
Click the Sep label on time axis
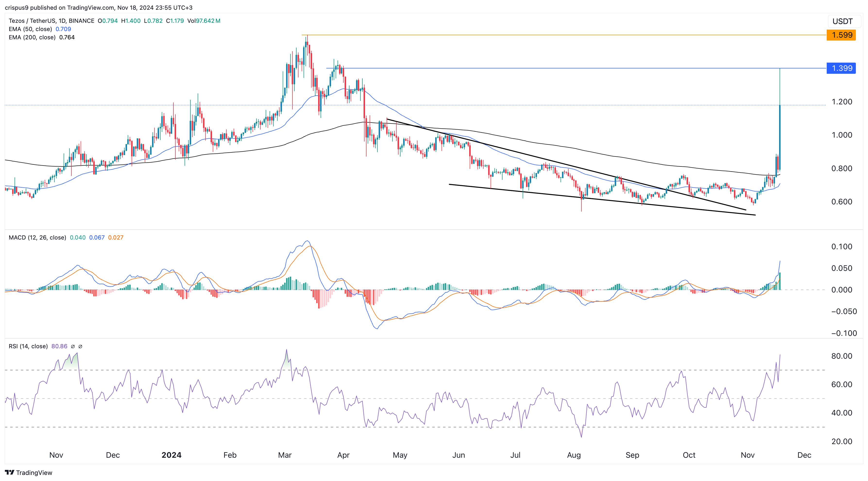pos(632,455)
